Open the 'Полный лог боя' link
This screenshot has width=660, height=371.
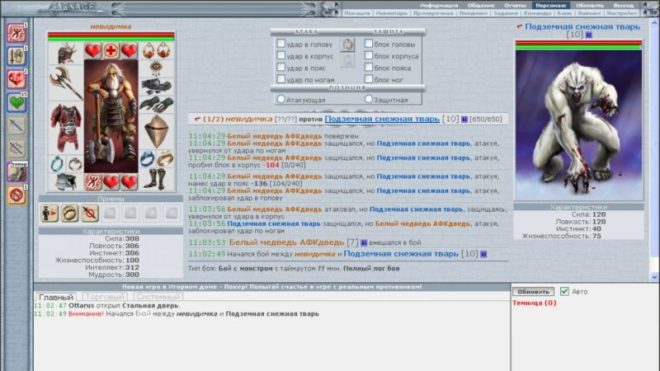(x=371, y=268)
